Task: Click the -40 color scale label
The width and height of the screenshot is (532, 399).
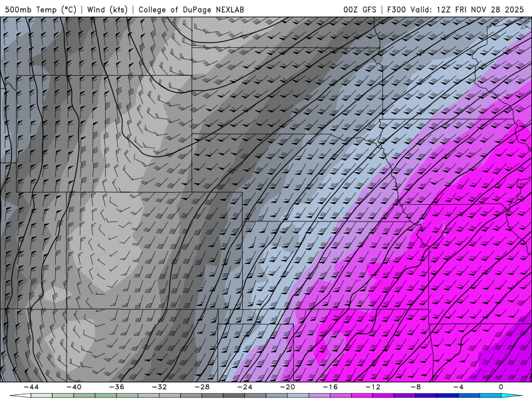Action: 74,387
